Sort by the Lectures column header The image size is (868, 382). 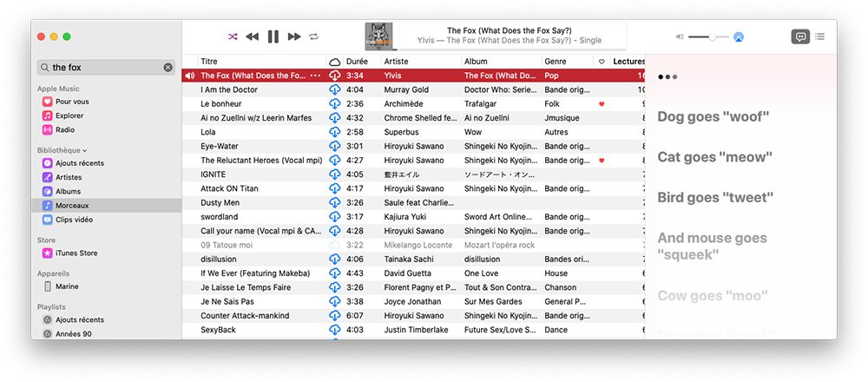pos(628,62)
